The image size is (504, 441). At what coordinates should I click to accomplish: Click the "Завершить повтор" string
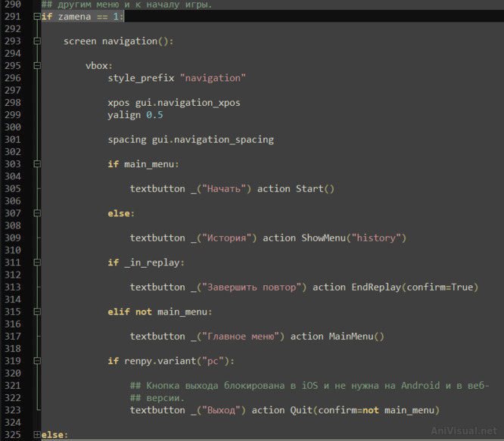[252, 287]
